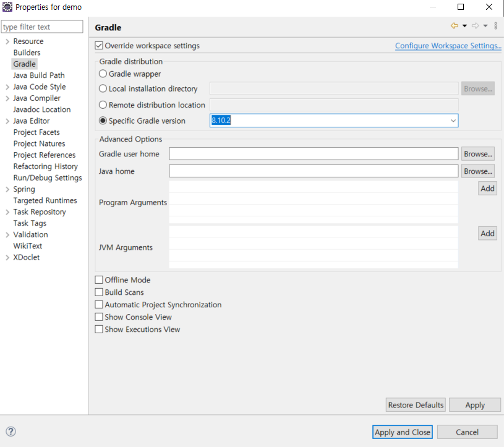Screen dimensions: 504x447
Task: Open the view menu three-dots icon
Action: tap(495, 26)
